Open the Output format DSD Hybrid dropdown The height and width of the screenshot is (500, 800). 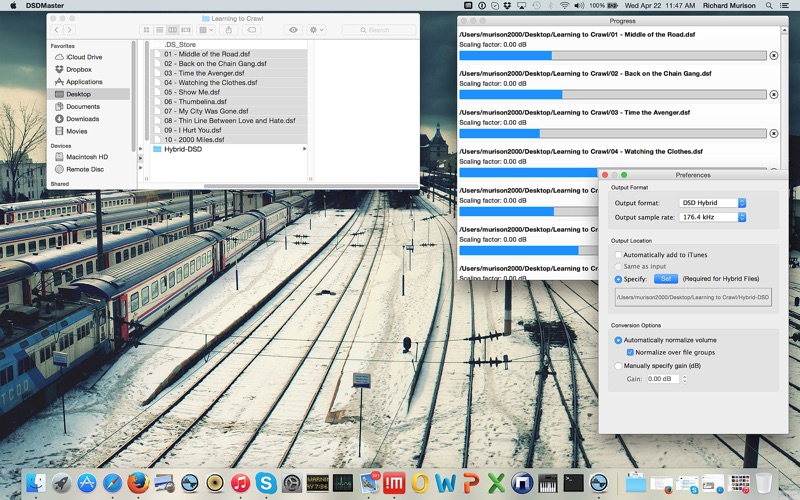pyautogui.click(x=712, y=203)
